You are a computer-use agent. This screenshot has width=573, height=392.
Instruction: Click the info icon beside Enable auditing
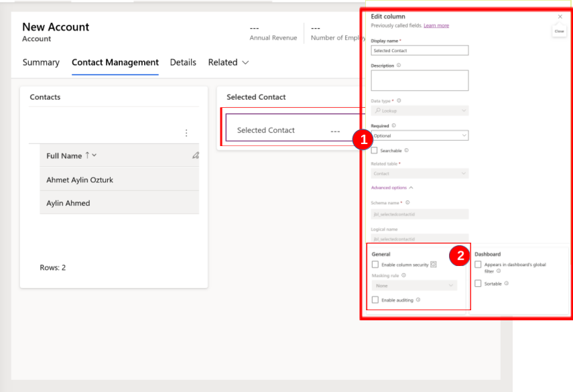tap(418, 299)
